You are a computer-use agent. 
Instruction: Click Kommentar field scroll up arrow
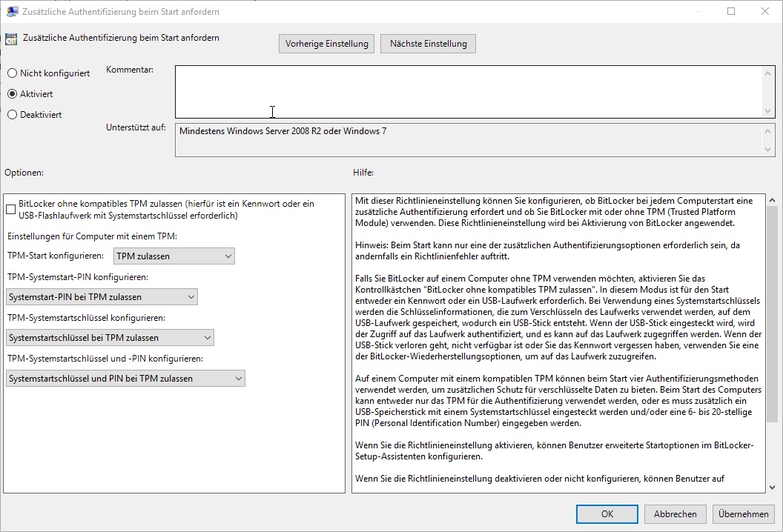click(x=767, y=73)
